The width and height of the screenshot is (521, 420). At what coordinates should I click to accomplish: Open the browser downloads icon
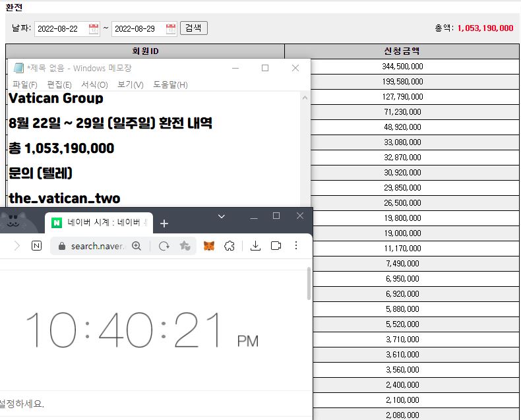(x=256, y=245)
